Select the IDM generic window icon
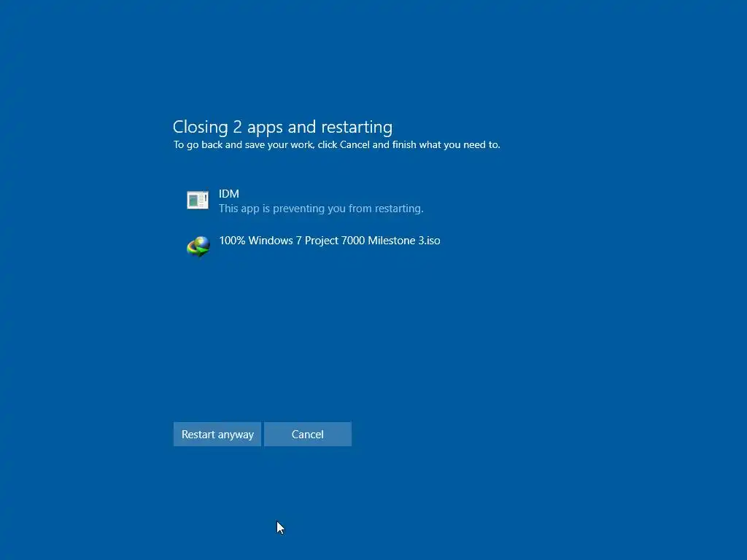The image size is (747, 560). click(x=198, y=200)
